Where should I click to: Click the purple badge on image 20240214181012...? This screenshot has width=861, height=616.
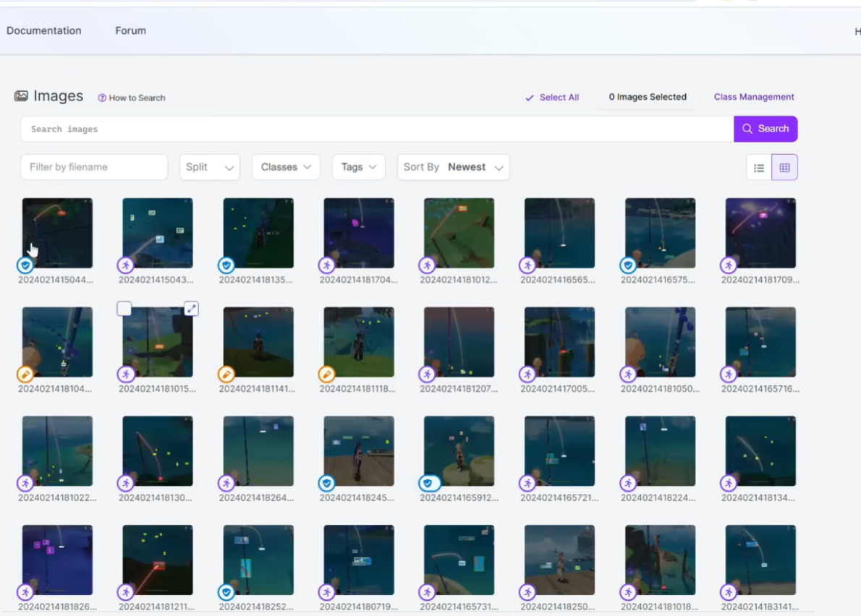[427, 265]
